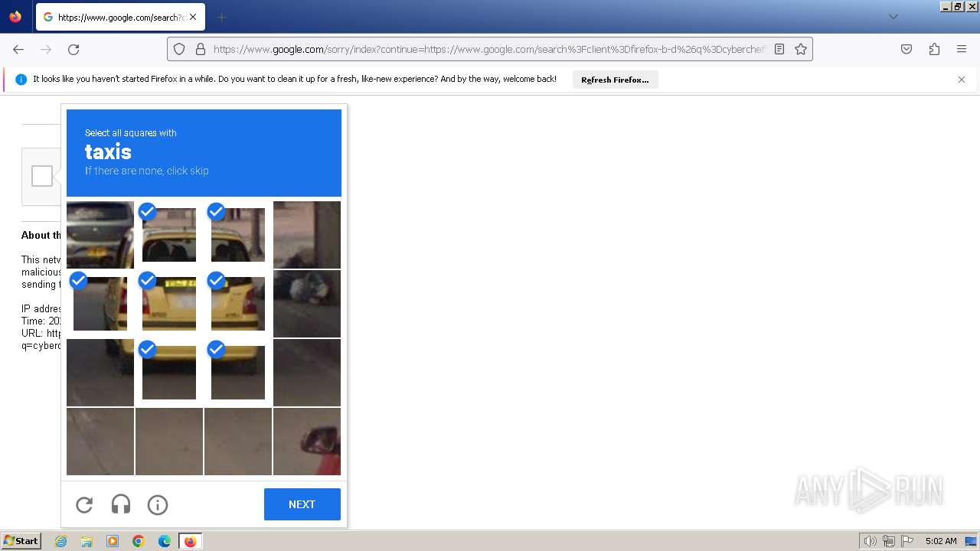This screenshot has width=980, height=551.
Task: Open Save to Pocket icon
Action: tap(906, 49)
